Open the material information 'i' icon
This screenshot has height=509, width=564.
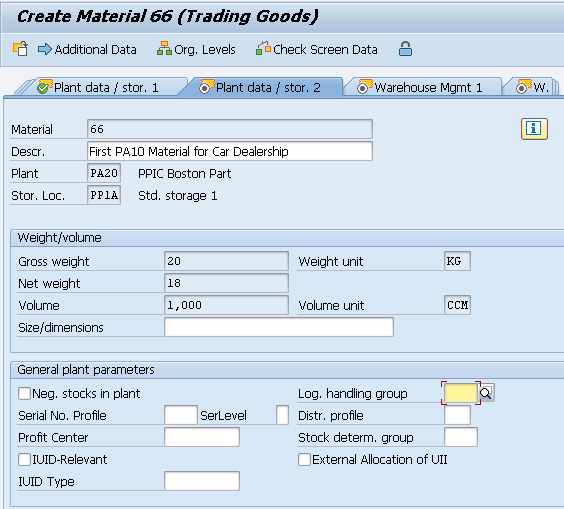[x=534, y=128]
